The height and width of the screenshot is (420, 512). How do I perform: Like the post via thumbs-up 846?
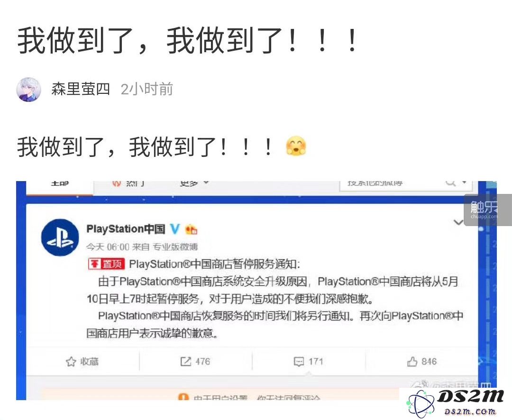[412, 361]
